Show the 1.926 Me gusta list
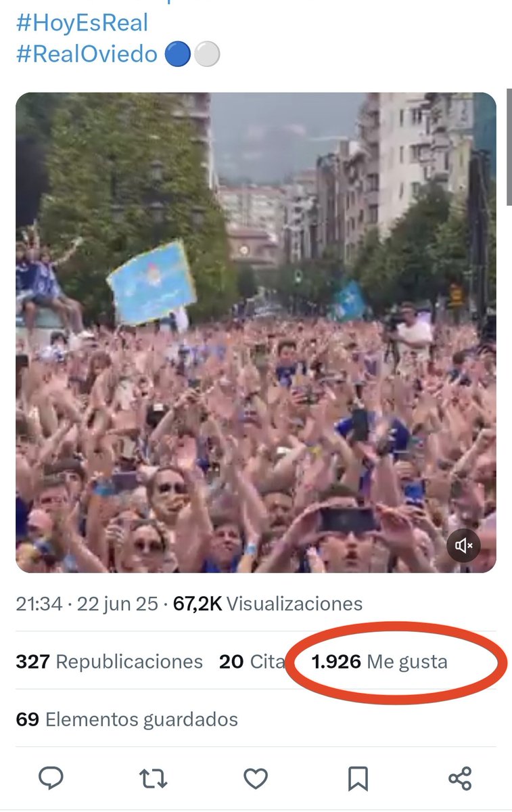 pyautogui.click(x=379, y=661)
